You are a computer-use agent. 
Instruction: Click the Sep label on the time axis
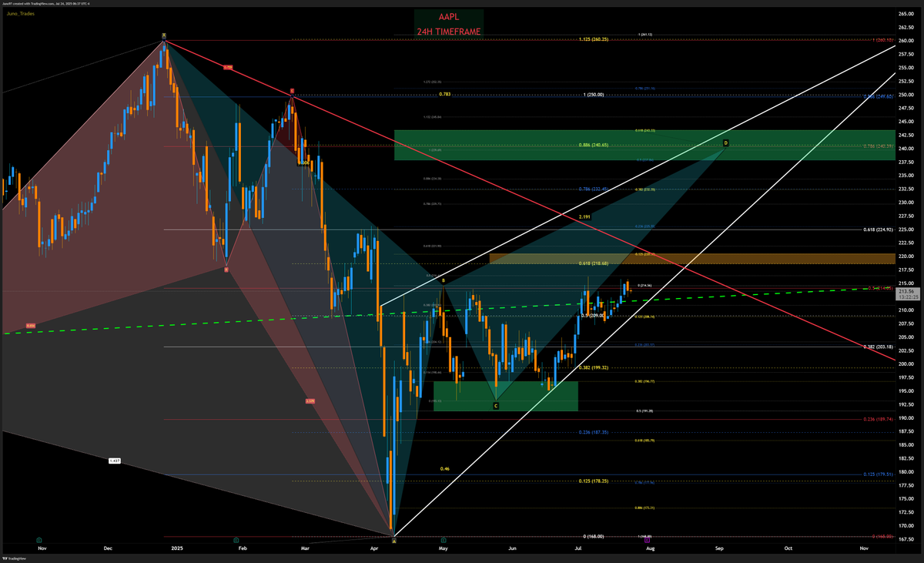718,548
